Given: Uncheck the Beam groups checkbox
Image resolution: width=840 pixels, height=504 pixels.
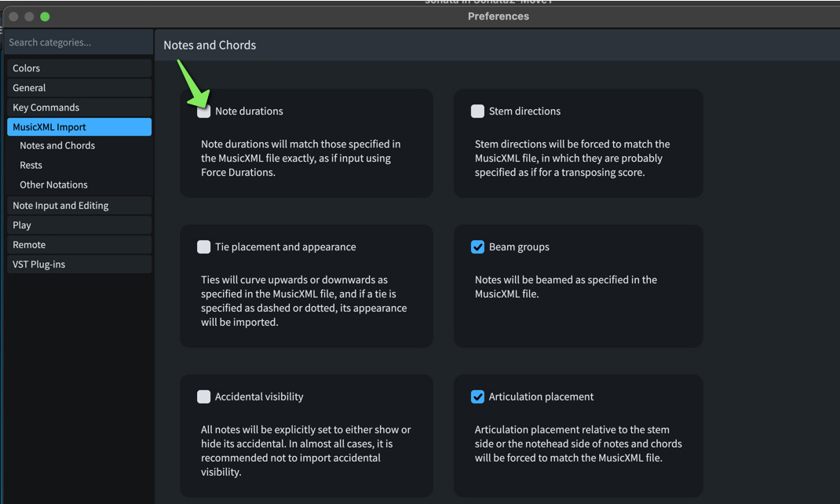Looking at the screenshot, I should [x=477, y=247].
